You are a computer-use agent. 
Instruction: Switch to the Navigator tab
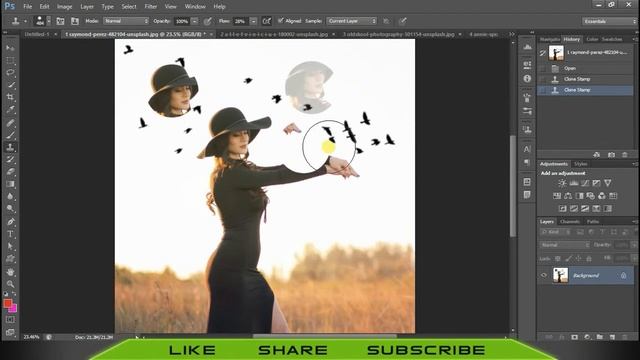pos(550,39)
